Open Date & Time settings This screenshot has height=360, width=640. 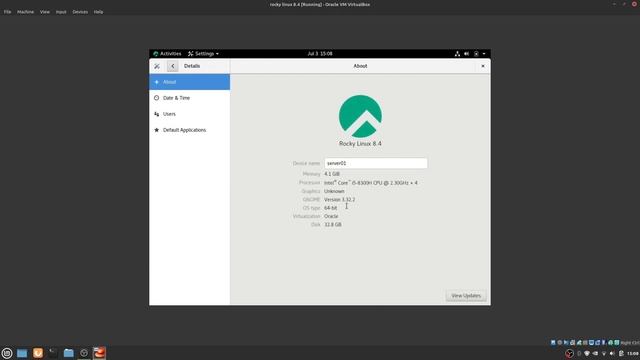pyautogui.click(x=189, y=98)
